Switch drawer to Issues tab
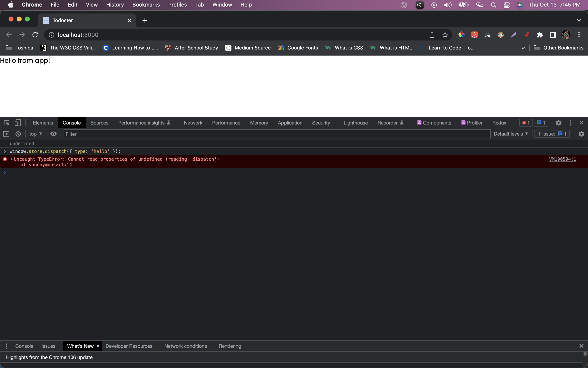This screenshot has height=368, width=588. coord(48,346)
